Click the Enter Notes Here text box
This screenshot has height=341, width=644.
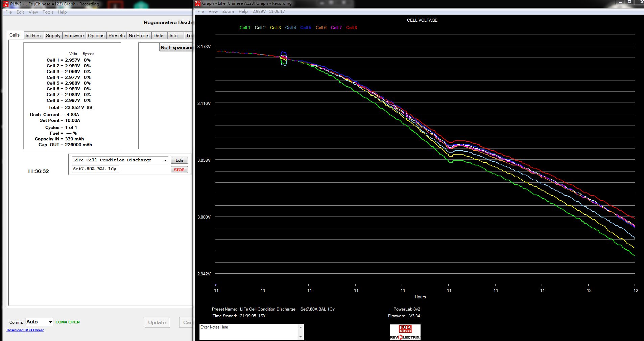pyautogui.click(x=248, y=332)
